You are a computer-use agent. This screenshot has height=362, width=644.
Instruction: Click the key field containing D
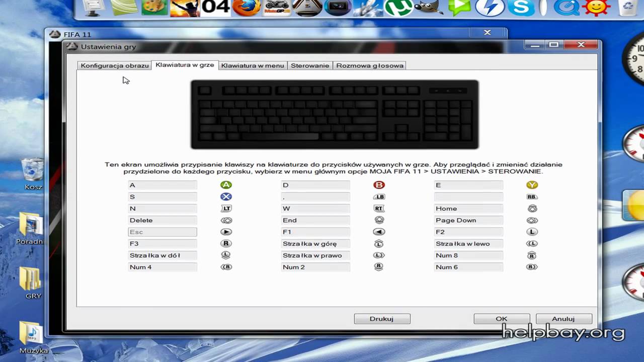tap(315, 185)
